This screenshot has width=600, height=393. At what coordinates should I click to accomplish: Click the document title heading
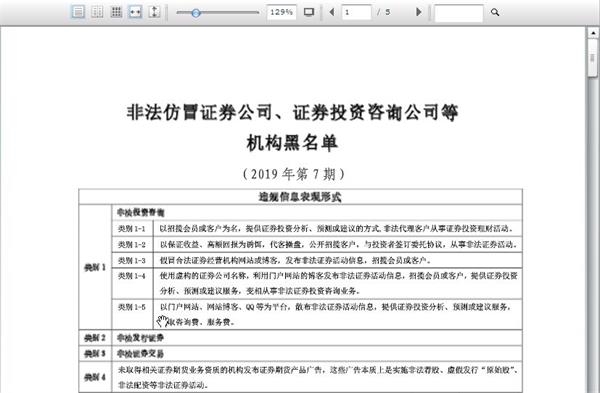point(292,128)
